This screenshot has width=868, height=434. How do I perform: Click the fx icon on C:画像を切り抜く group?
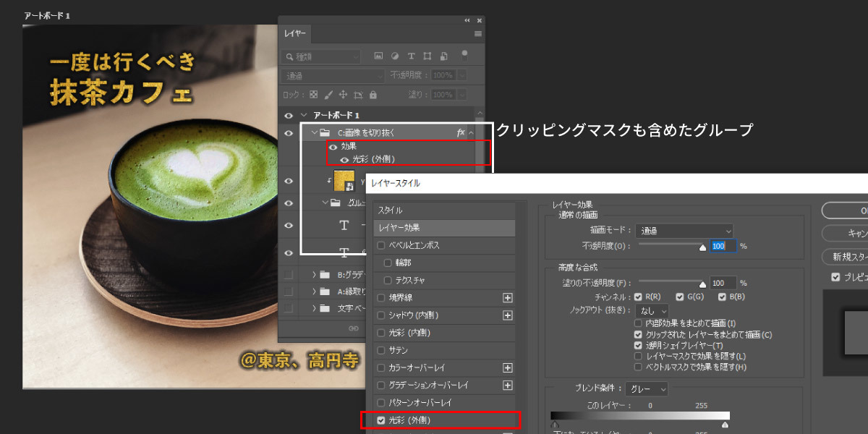(461, 133)
